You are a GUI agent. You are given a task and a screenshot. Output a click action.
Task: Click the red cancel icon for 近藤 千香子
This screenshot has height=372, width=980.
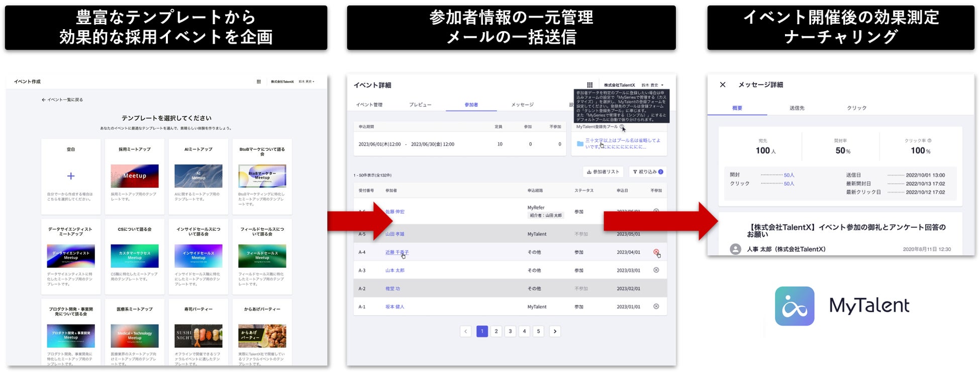[x=656, y=252]
